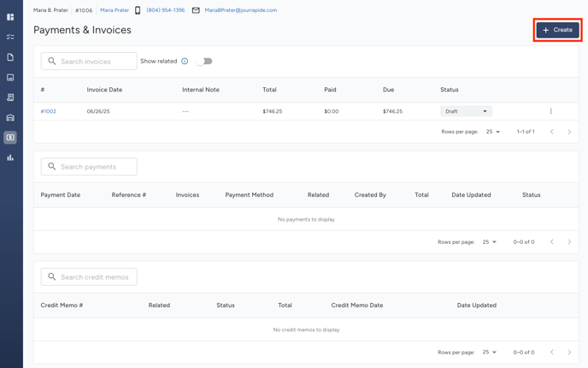Click the Create button
The image size is (588, 368).
point(557,30)
